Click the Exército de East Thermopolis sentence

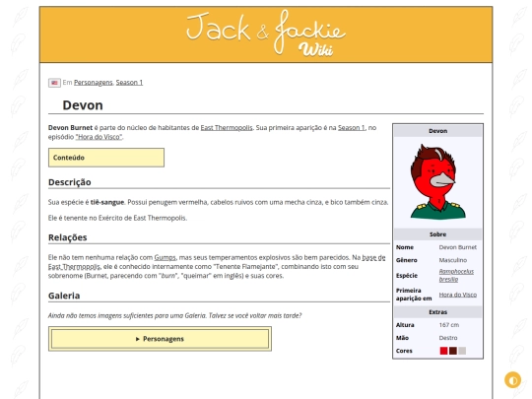click(x=117, y=218)
